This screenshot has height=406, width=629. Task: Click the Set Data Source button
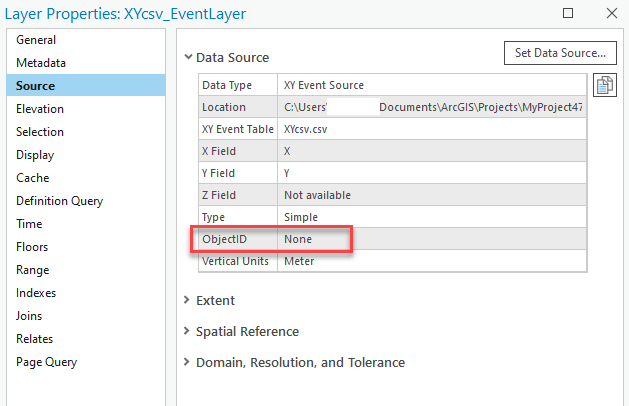560,53
